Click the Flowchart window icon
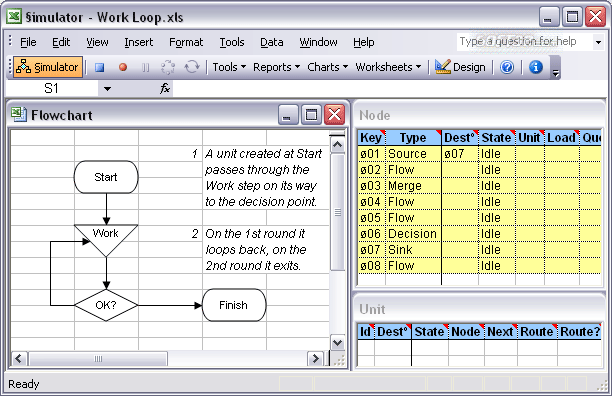612x396 pixels. [18, 115]
